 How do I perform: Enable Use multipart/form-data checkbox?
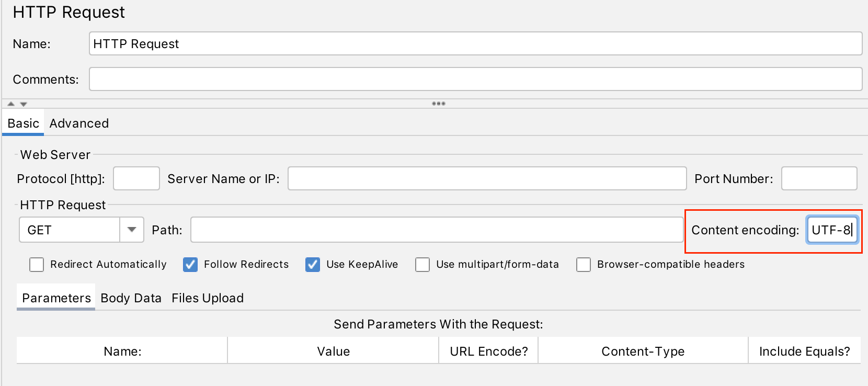coord(422,265)
